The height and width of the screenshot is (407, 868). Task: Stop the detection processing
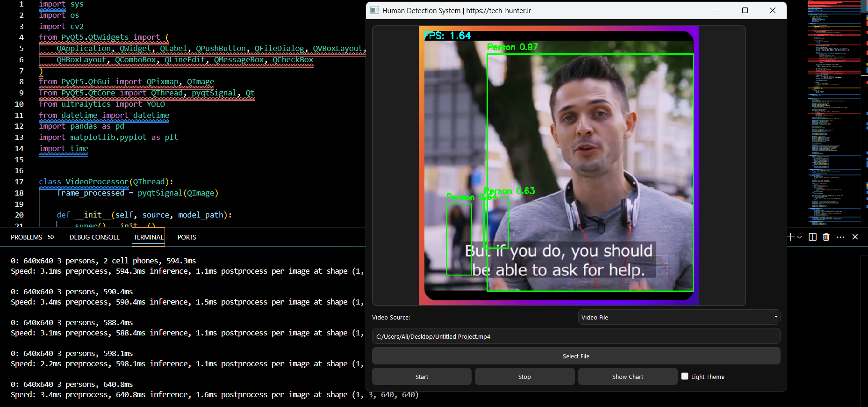point(524,377)
